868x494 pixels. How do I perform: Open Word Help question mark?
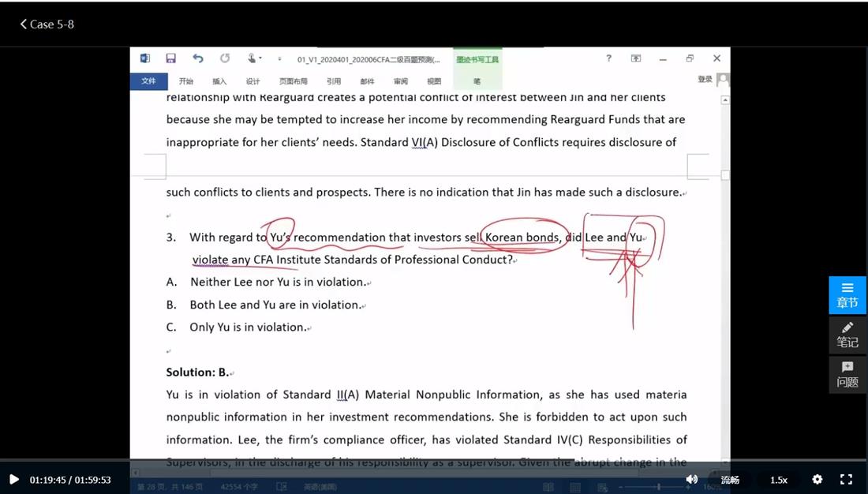(x=608, y=58)
